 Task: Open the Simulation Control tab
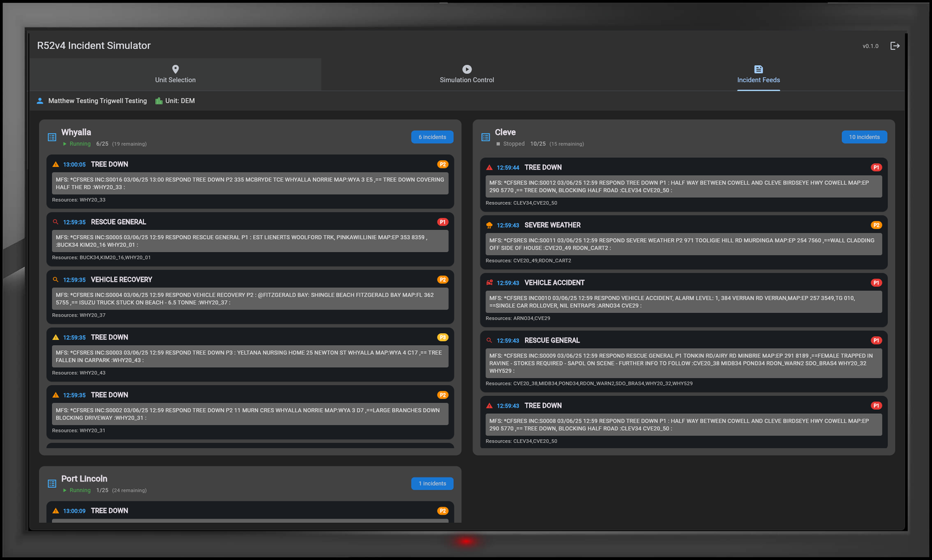coord(467,75)
